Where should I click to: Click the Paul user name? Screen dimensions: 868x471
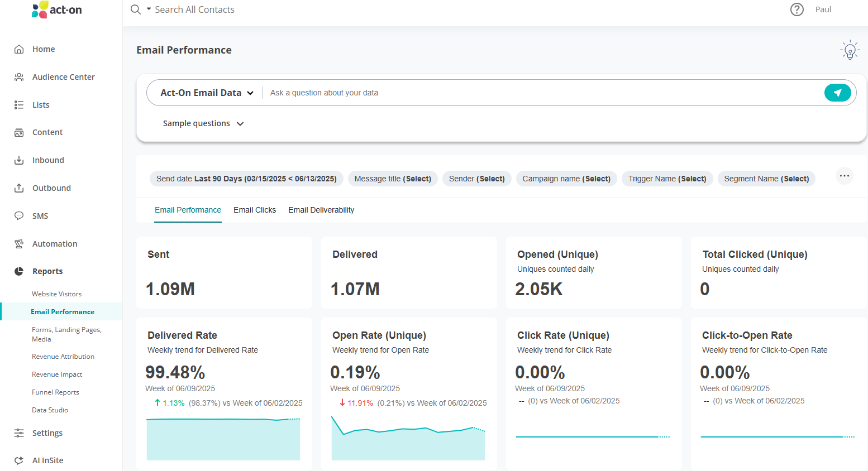[x=823, y=9]
